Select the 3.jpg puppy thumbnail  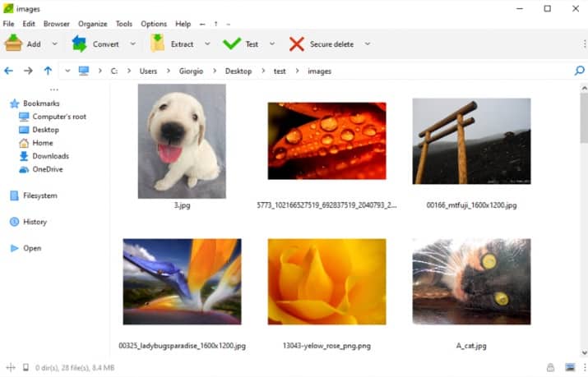coord(182,140)
